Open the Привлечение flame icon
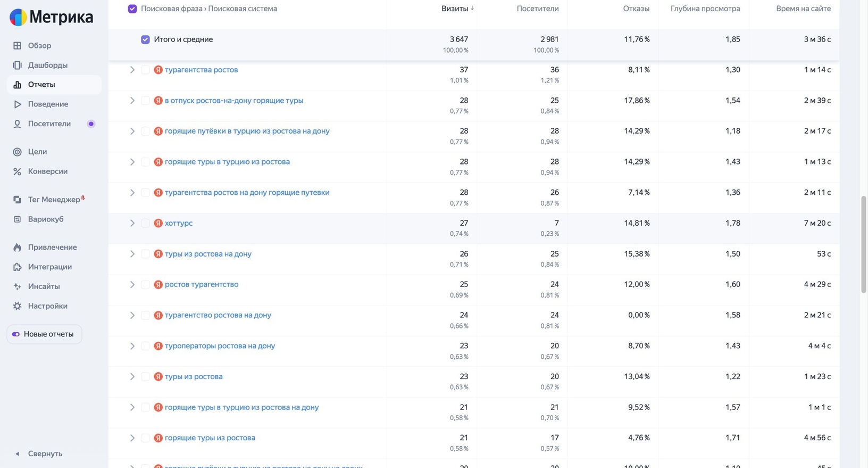 [18, 247]
